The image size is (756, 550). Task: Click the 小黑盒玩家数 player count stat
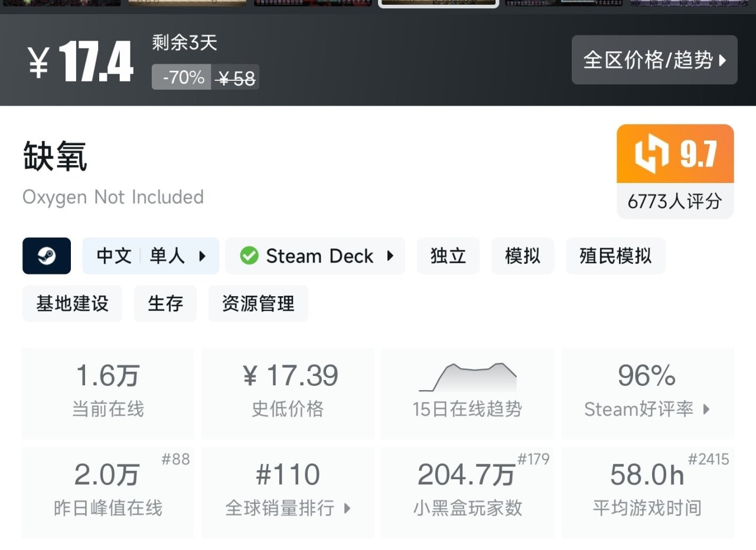(467, 492)
